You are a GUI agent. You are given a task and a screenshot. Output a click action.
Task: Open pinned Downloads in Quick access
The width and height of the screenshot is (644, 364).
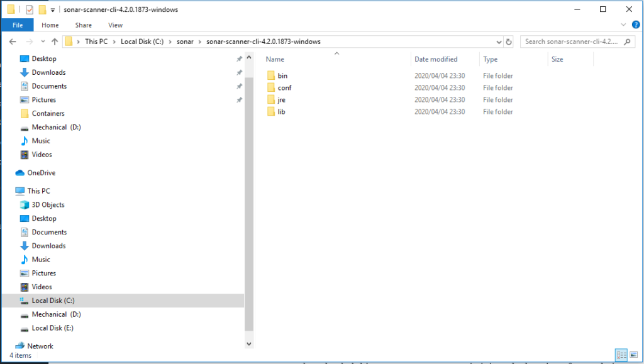click(48, 72)
